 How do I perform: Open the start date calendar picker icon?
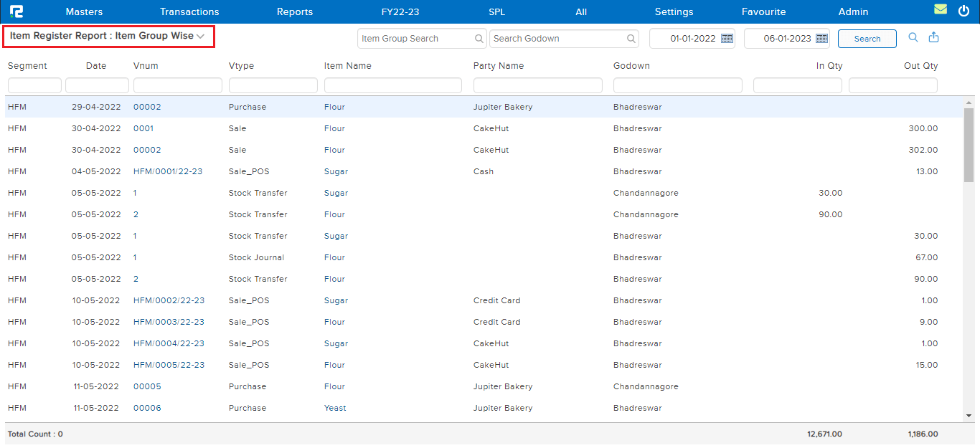pyautogui.click(x=727, y=39)
